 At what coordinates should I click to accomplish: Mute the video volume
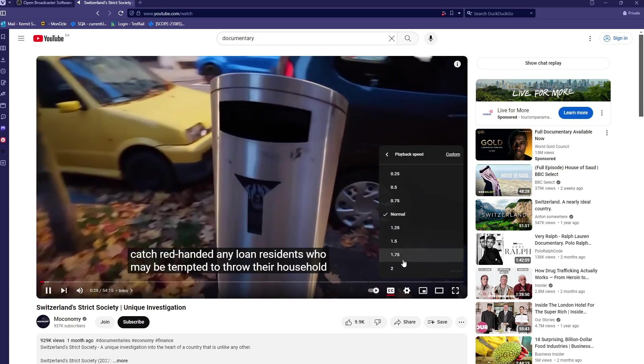point(80,291)
